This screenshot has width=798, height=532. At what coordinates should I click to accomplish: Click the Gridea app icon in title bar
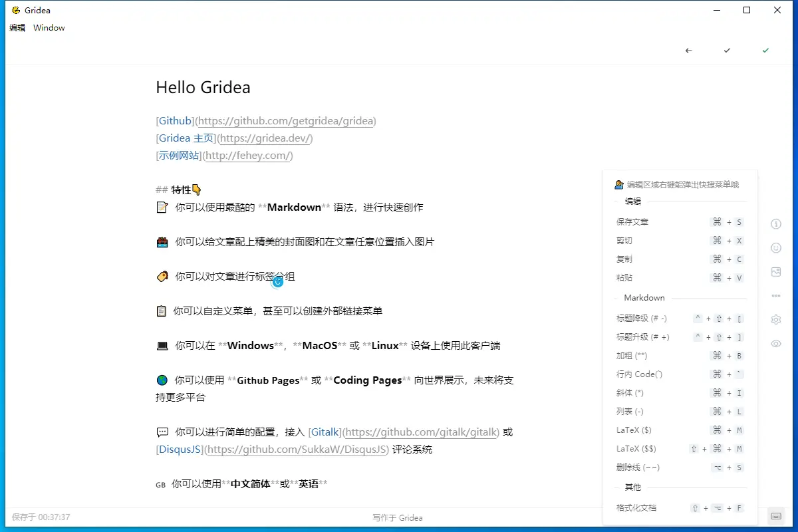tap(16, 10)
